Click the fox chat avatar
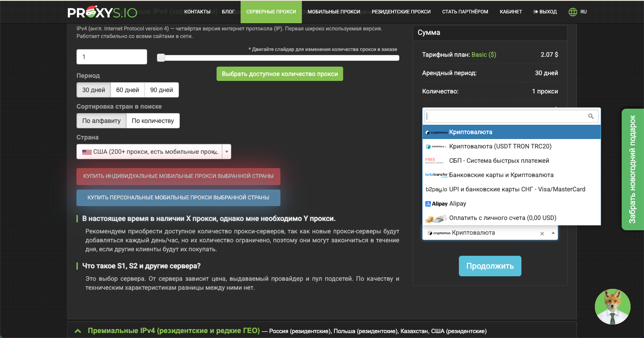644x338 pixels. 613,307
